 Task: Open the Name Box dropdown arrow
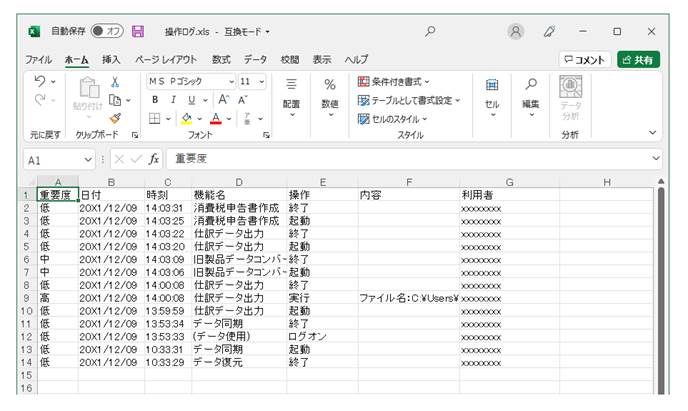[x=88, y=160]
